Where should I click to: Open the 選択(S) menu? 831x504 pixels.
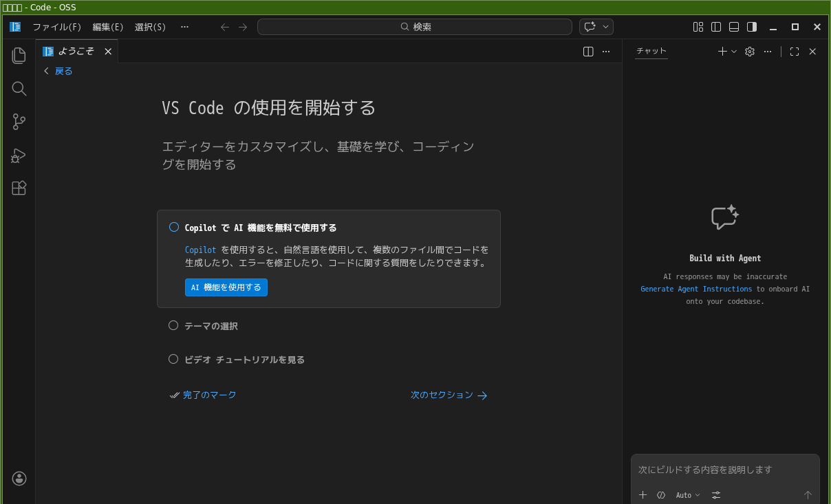click(x=150, y=27)
